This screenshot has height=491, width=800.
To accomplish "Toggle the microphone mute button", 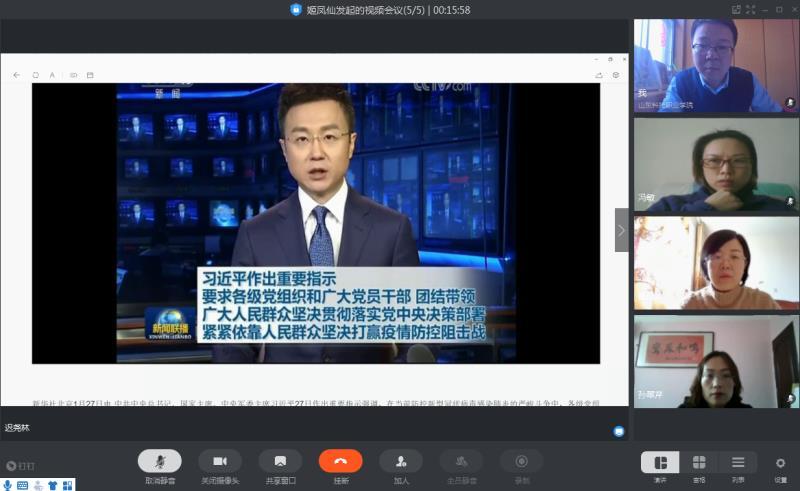I will [159, 461].
